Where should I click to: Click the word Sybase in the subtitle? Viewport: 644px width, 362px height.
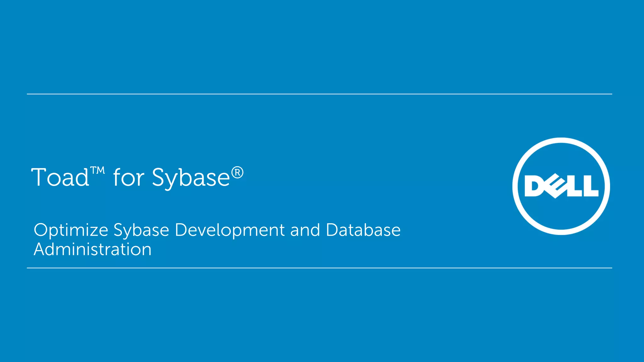click(x=141, y=230)
